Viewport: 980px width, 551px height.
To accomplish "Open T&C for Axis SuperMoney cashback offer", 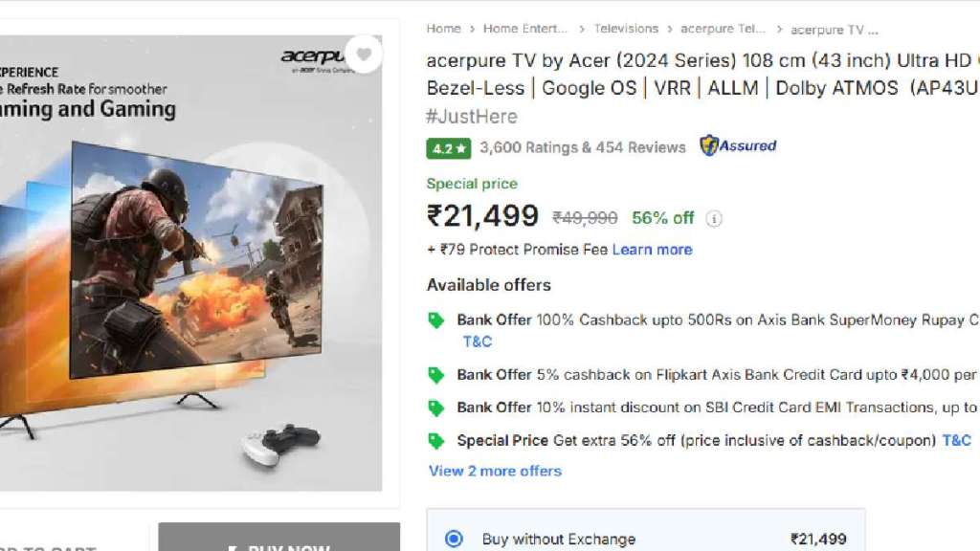I will pyautogui.click(x=478, y=342).
